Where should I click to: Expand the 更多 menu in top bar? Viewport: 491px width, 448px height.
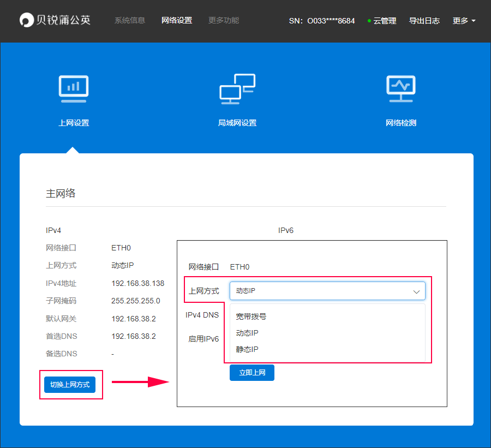click(x=464, y=21)
